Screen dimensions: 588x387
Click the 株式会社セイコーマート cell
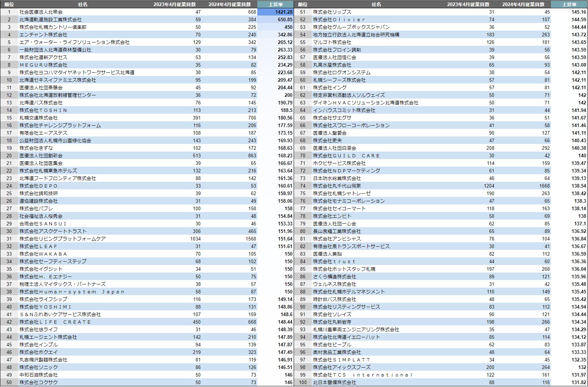pos(339,208)
